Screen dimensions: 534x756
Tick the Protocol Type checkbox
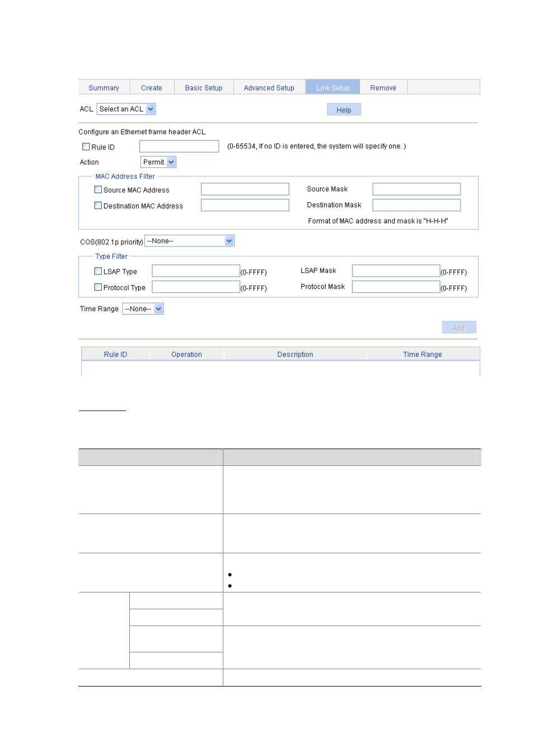pos(98,287)
